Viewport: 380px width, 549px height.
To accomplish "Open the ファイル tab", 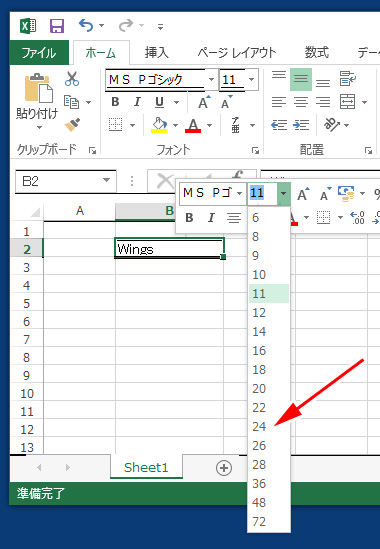I will coord(39,53).
